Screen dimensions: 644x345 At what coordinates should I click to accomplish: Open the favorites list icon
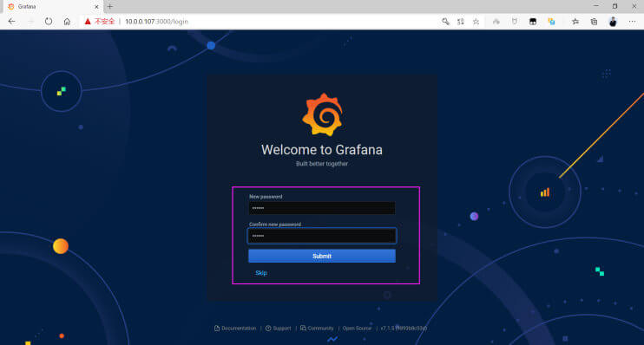tap(575, 22)
